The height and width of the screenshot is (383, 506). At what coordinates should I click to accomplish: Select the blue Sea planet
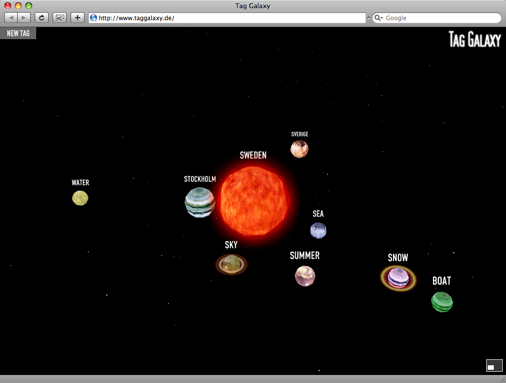pos(318,231)
